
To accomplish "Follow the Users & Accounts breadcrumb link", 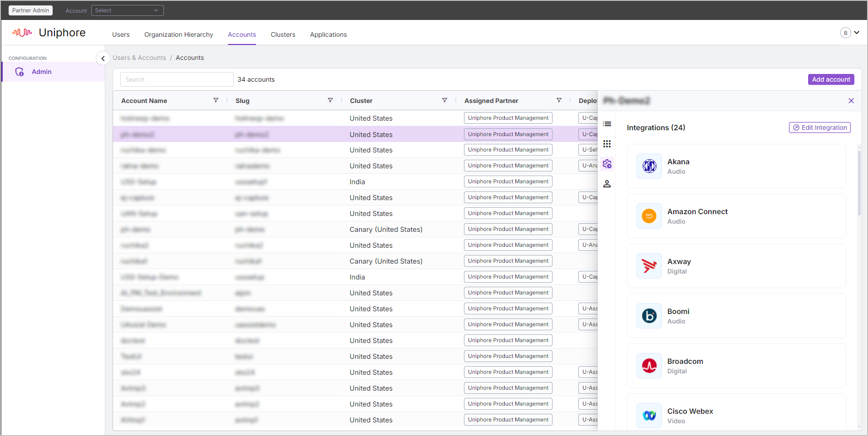I will point(139,58).
